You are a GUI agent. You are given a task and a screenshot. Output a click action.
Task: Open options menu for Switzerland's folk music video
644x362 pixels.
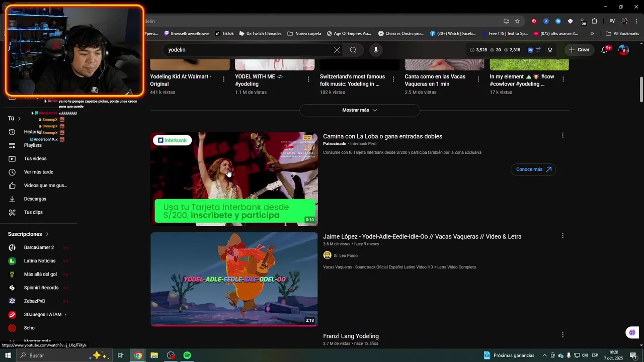pos(393,79)
